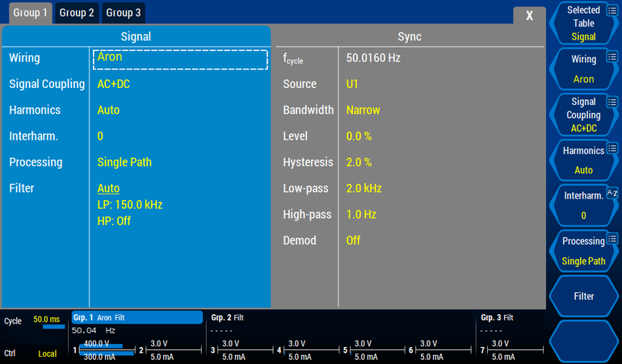622x364 pixels.
Task: Click the HP: Off filter text
Action: tap(114, 221)
